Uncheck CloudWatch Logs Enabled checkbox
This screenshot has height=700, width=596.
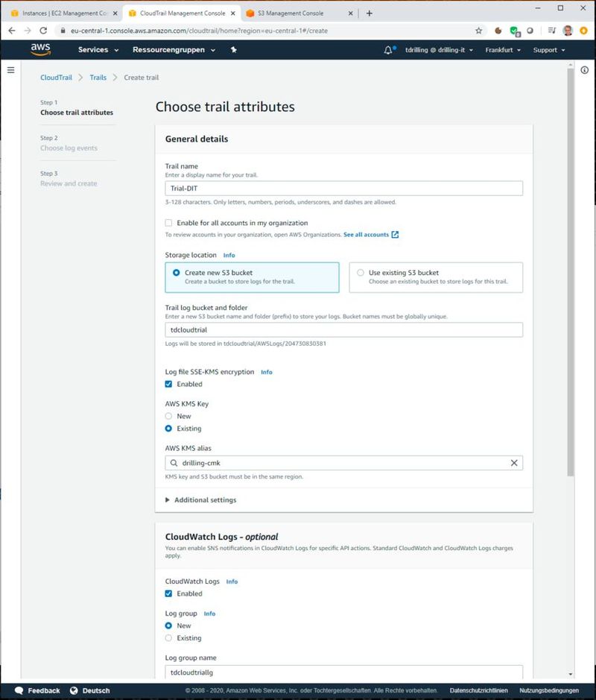(168, 593)
